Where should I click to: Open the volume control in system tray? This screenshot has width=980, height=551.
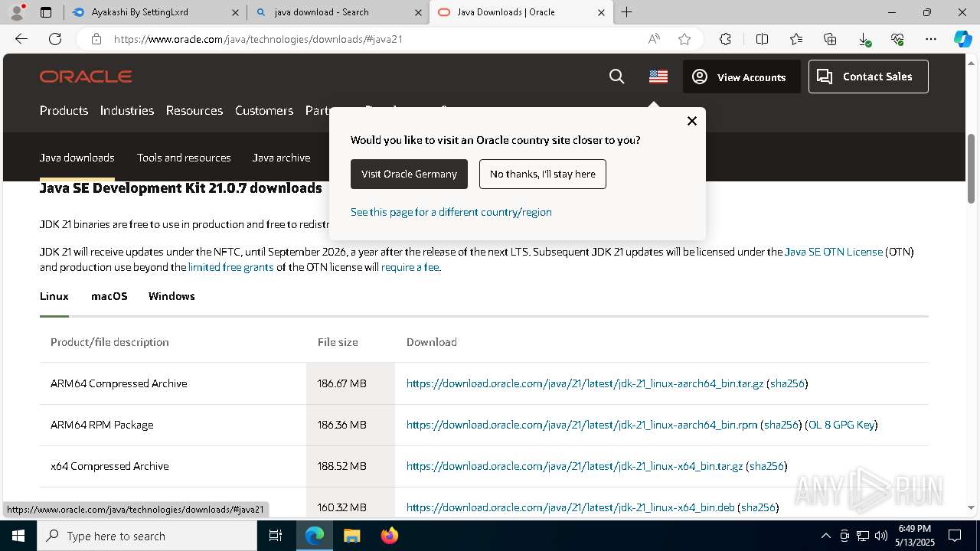(881, 536)
